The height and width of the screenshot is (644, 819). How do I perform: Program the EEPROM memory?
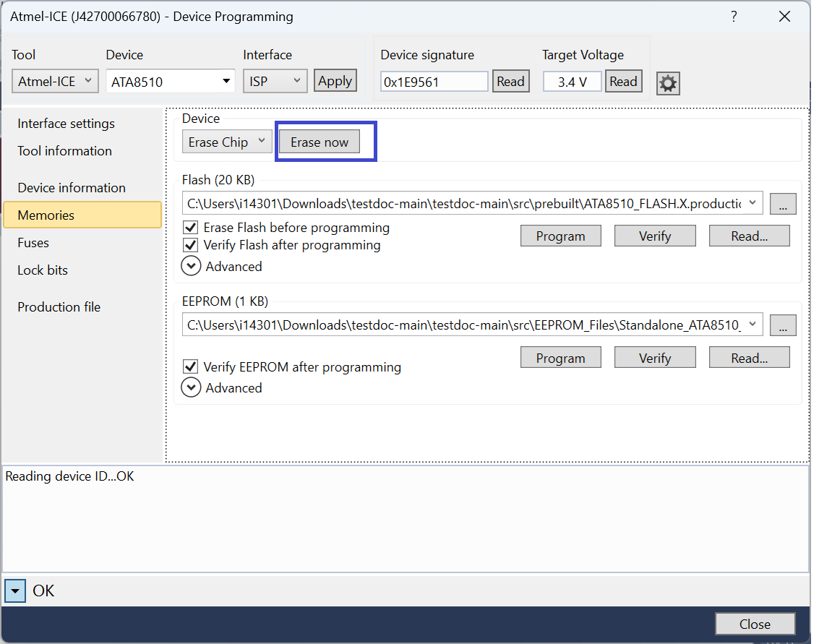(x=560, y=358)
